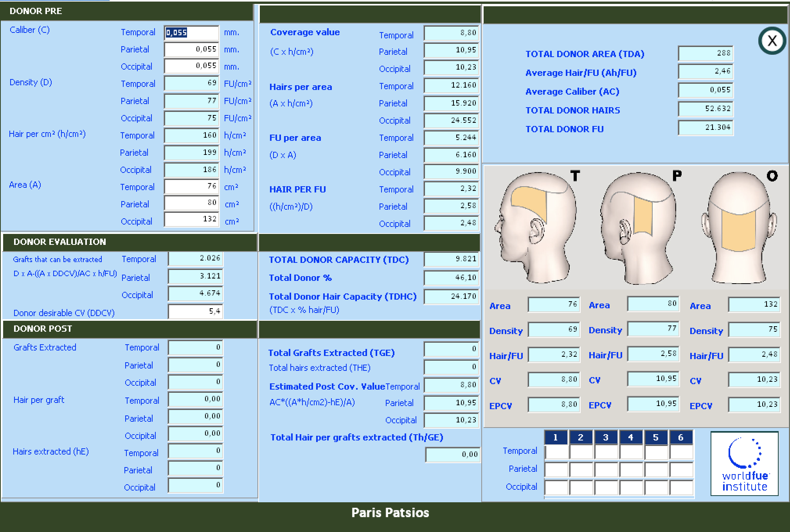Click Temporal Grafts Extracted field

click(195, 348)
